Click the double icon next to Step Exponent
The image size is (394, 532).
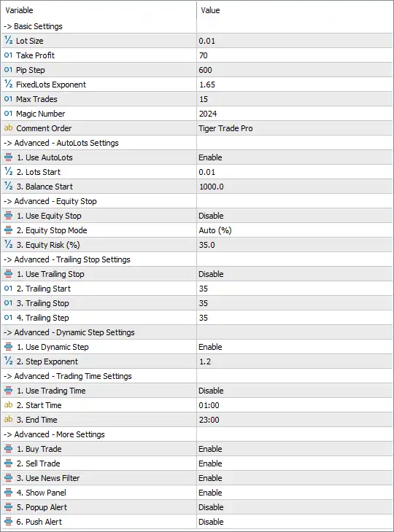[x=9, y=361]
